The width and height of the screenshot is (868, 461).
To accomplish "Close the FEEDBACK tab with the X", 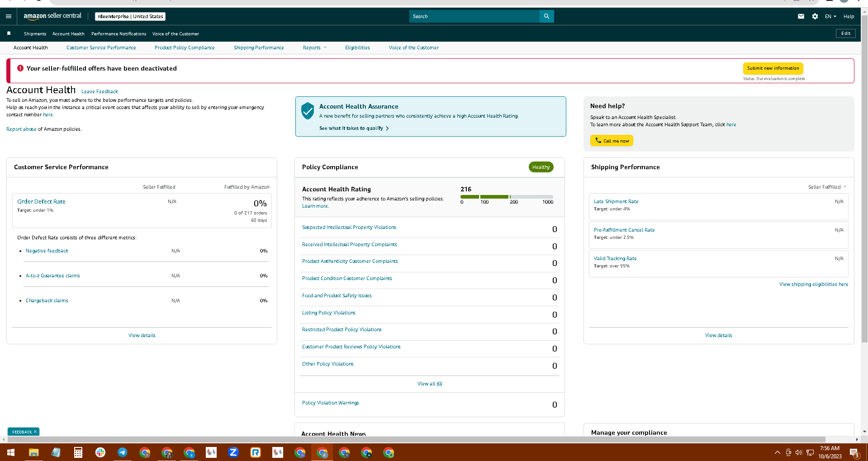I will coord(35,432).
